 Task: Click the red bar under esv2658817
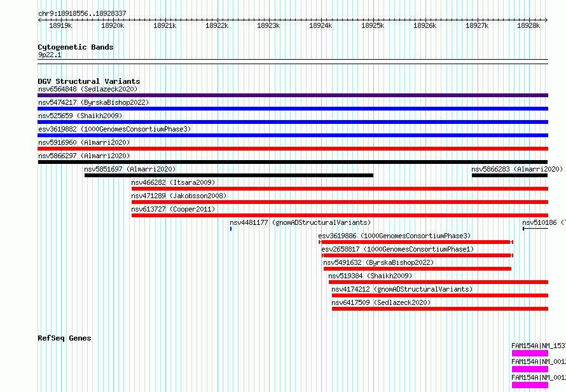coord(417,255)
